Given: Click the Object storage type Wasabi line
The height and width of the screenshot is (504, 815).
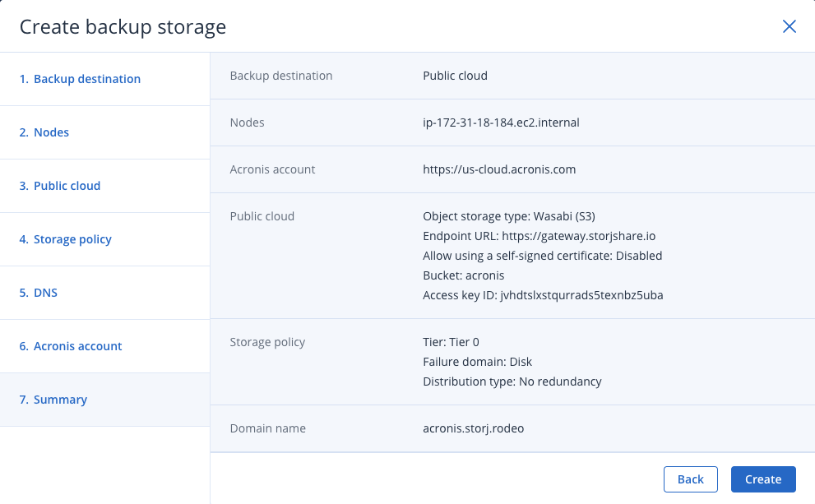Looking at the screenshot, I should (508, 216).
